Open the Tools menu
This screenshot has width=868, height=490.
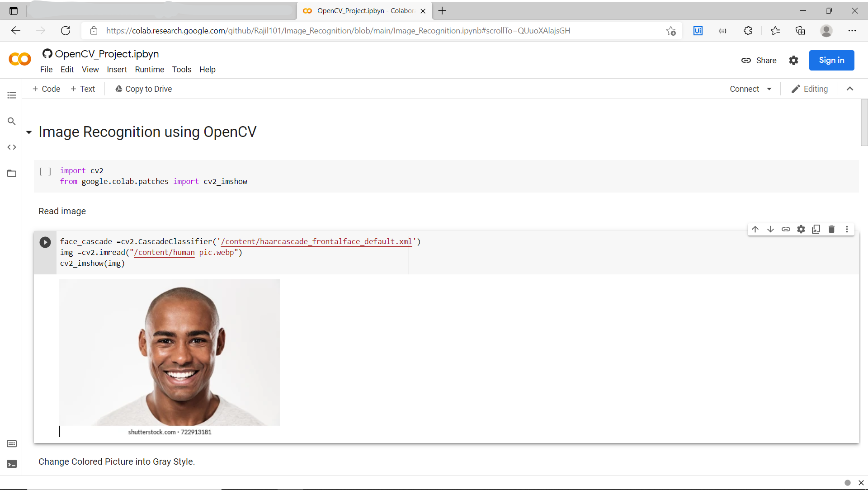(181, 70)
